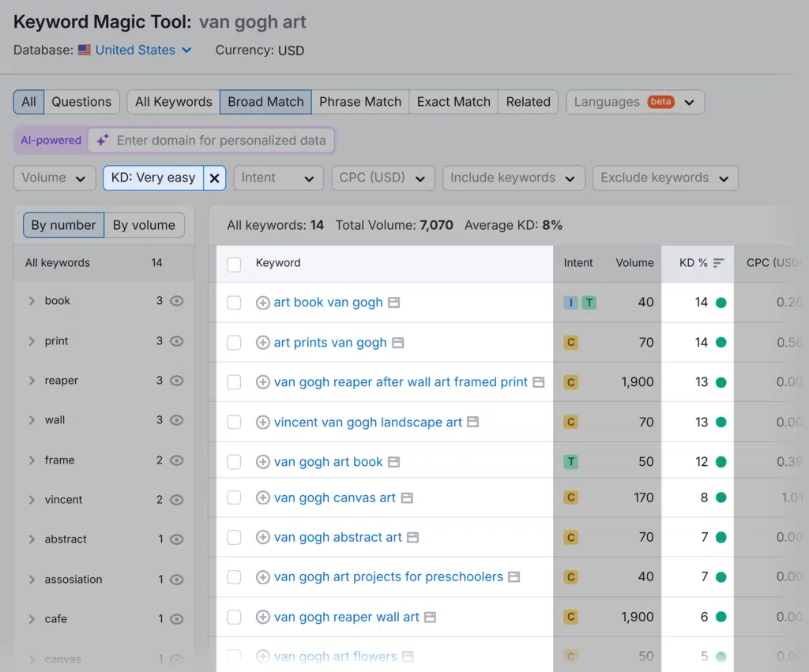Toggle eye icon for the 'book' group
The height and width of the screenshot is (672, 809).
177,301
